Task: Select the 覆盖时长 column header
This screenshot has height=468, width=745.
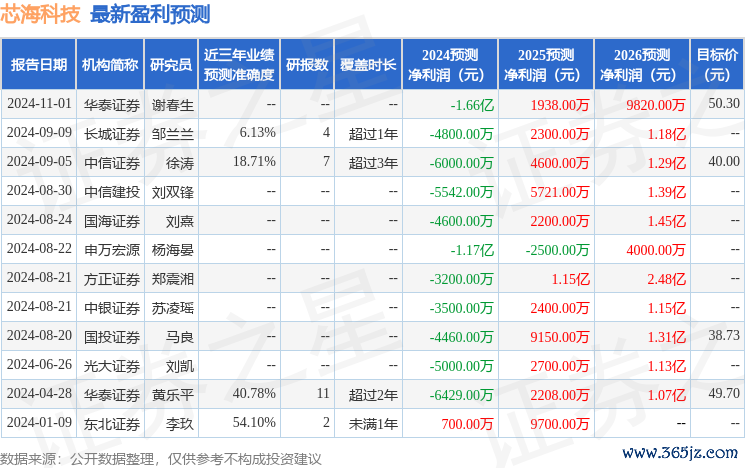Action: click(368, 64)
